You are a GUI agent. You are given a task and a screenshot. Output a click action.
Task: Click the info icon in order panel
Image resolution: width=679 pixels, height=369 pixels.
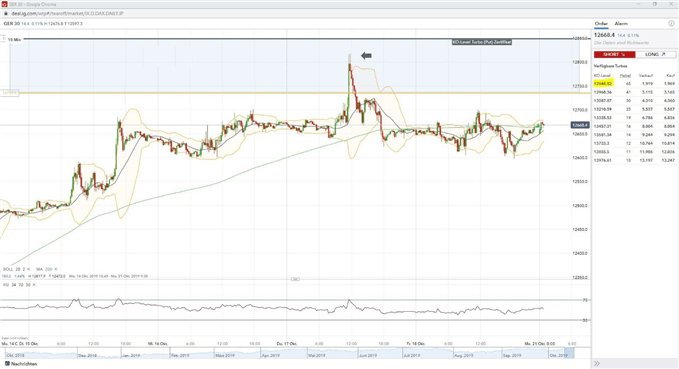coord(671,23)
